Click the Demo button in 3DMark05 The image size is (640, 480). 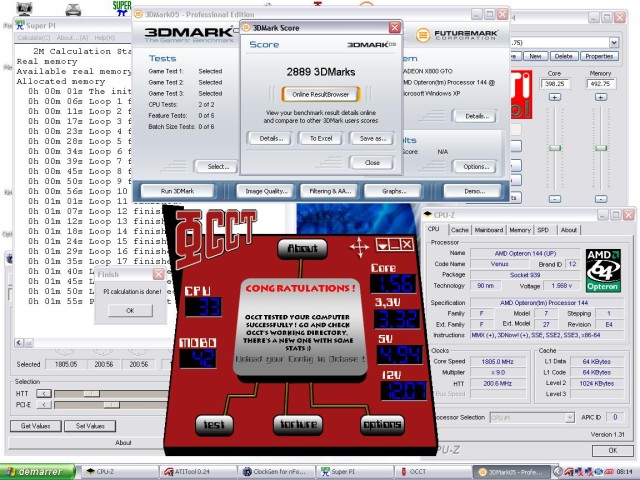click(474, 191)
